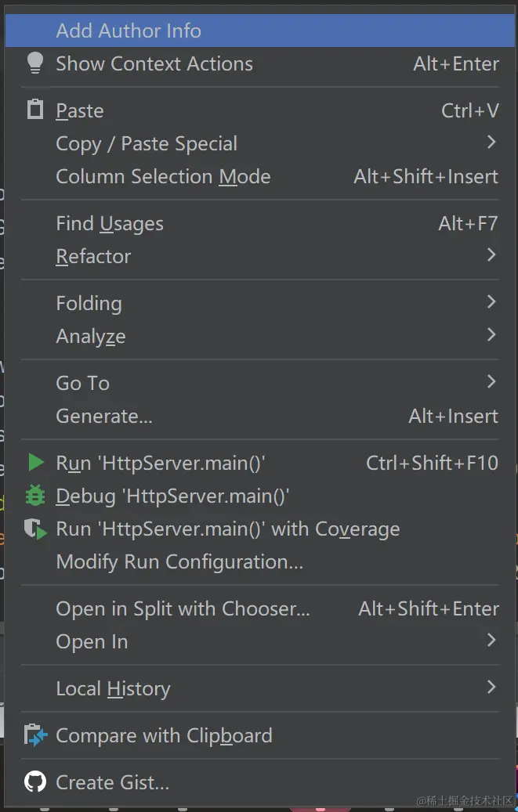
Task: Click the green Run triangle icon
Action: pyautogui.click(x=35, y=463)
